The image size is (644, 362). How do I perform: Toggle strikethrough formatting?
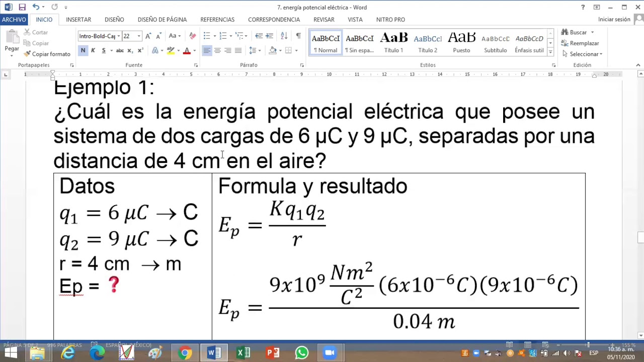click(x=120, y=50)
